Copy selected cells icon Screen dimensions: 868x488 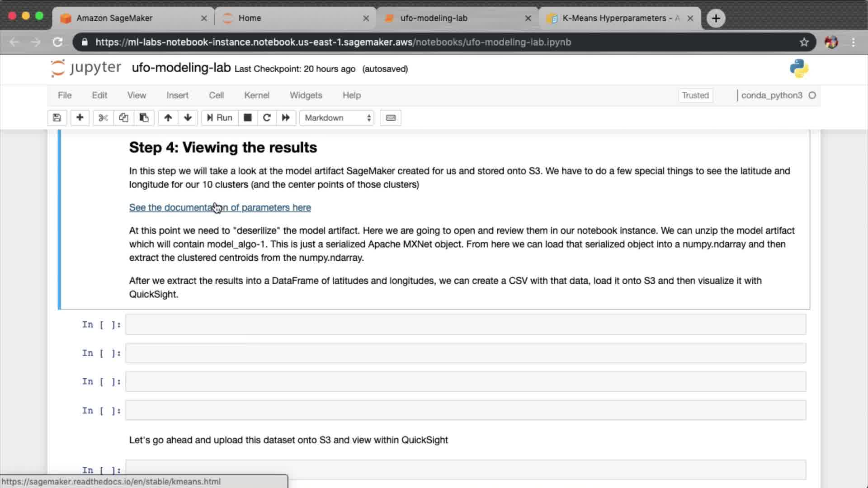[x=123, y=118]
